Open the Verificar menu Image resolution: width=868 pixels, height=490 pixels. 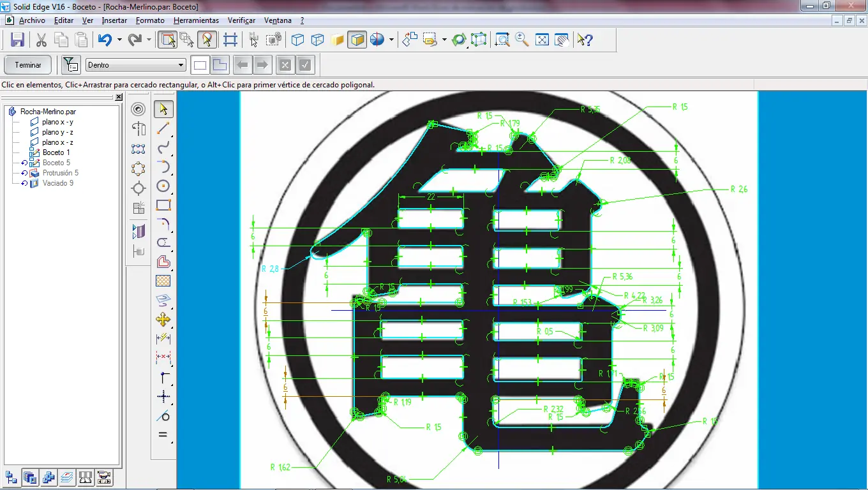(241, 20)
